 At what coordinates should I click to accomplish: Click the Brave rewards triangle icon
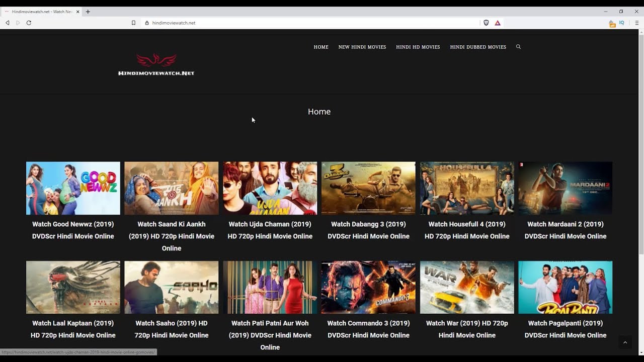(498, 23)
